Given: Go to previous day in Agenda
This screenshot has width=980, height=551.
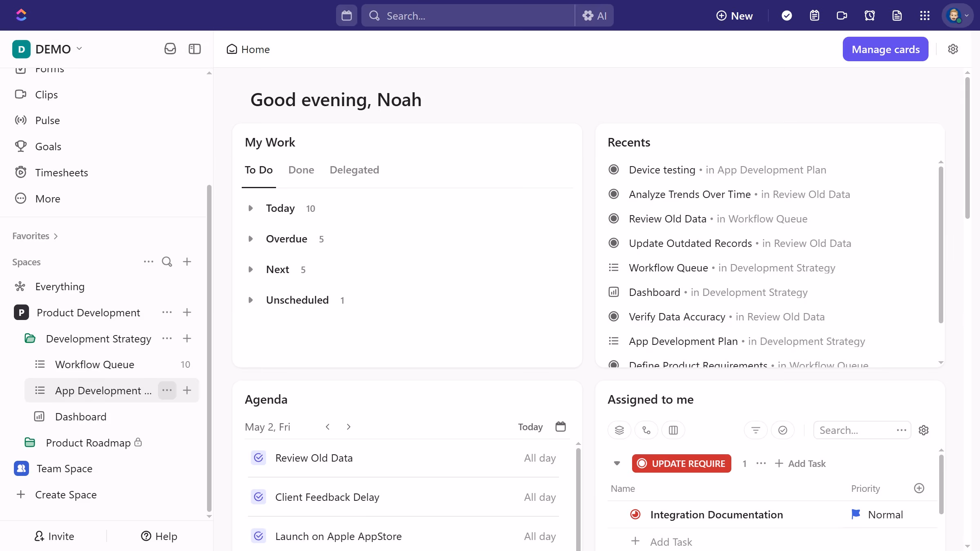Looking at the screenshot, I should (327, 427).
